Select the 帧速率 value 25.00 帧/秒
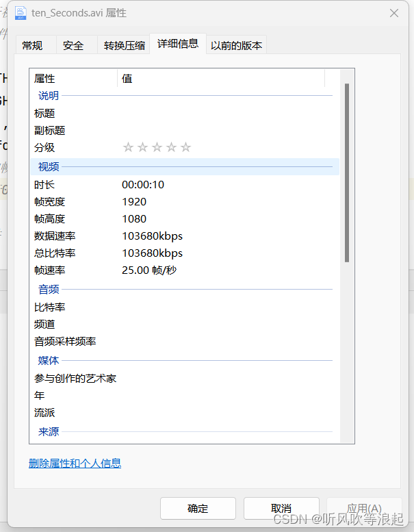This screenshot has width=414, height=532. [149, 270]
